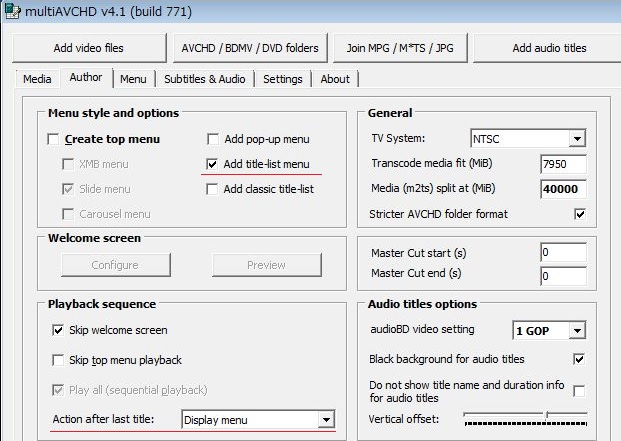Go to Subtitles & Audio tab

pyautogui.click(x=205, y=79)
